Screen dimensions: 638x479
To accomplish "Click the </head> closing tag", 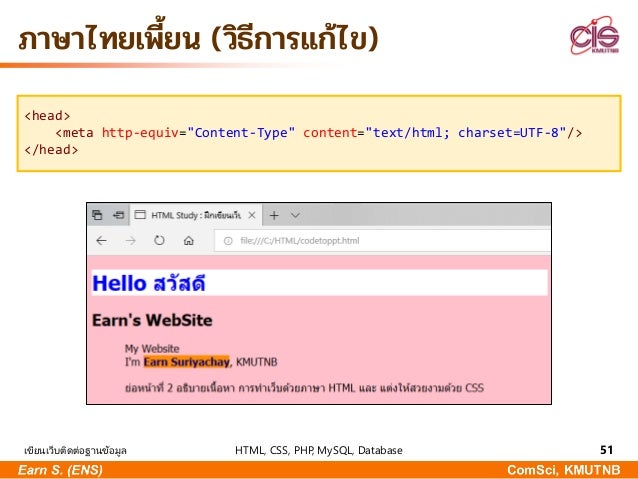I will click(x=51, y=150).
